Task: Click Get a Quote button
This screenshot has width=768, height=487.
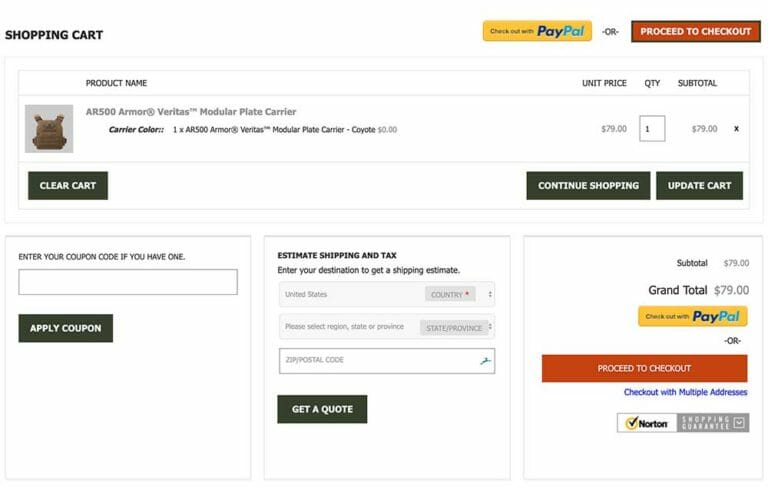Action: tap(322, 409)
